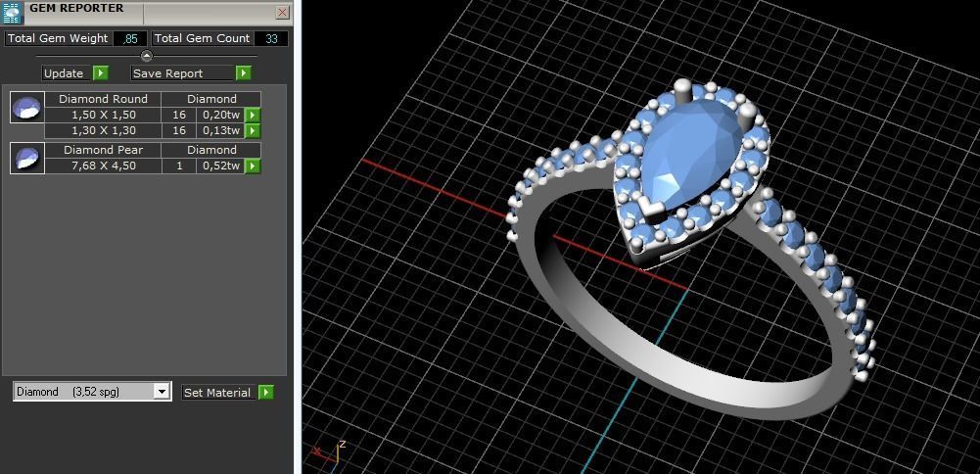Click Diamond material cell in Pear header
The image size is (980, 474).
pyautogui.click(x=211, y=150)
